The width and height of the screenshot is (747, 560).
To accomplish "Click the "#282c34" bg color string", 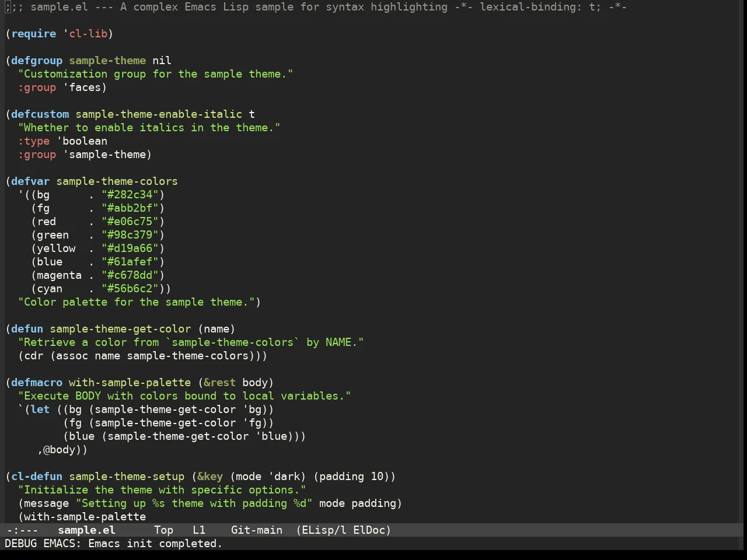I will click(130, 195).
